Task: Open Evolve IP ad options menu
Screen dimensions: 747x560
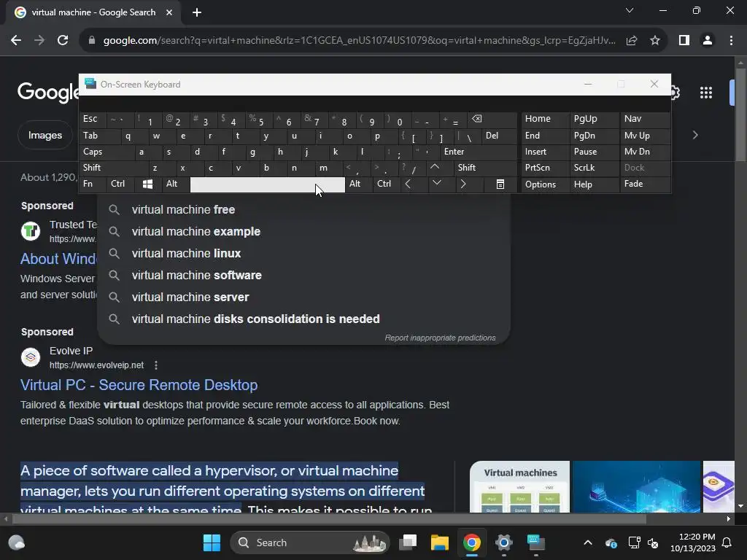Action: (x=156, y=365)
